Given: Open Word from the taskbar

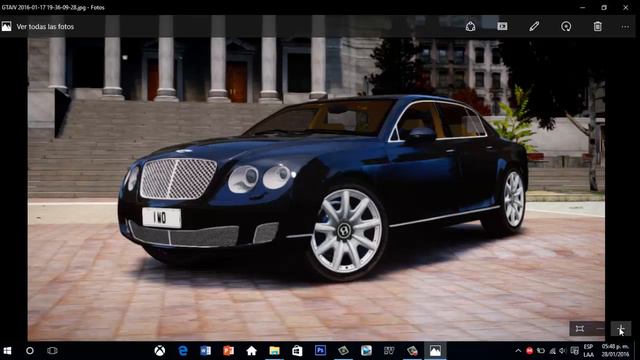Looking at the screenshot, I should tap(206, 351).
